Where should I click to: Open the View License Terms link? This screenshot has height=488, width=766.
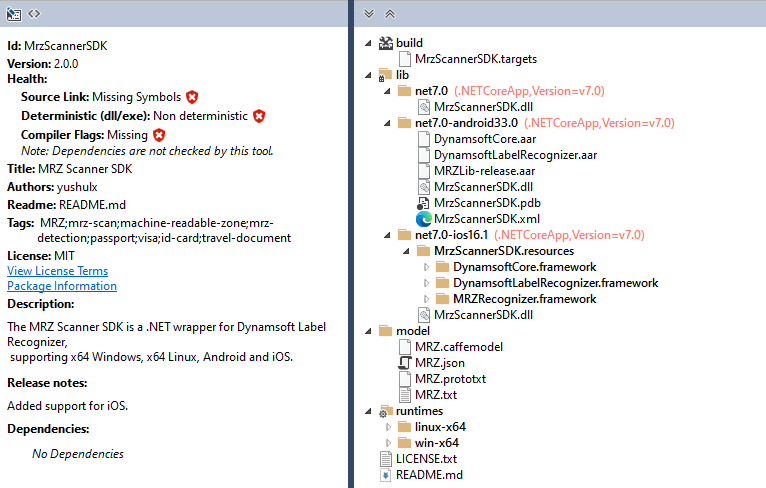click(x=57, y=271)
